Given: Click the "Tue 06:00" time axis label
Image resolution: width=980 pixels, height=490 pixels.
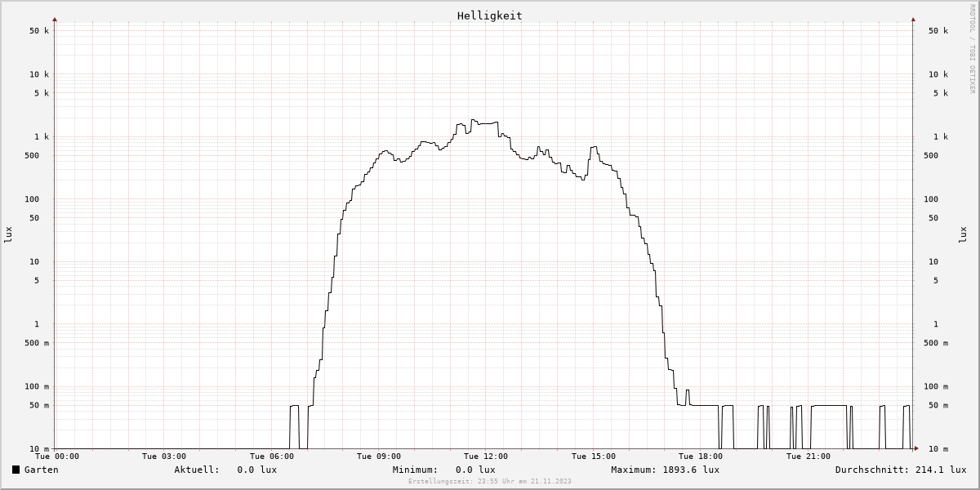Looking at the screenshot, I should point(271,457).
